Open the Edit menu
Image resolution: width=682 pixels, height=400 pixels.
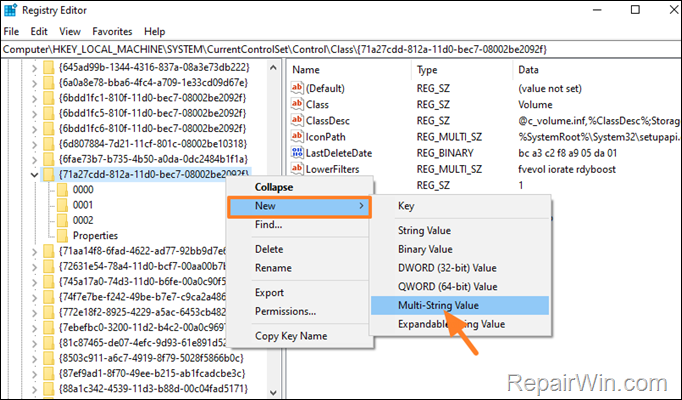(39, 31)
